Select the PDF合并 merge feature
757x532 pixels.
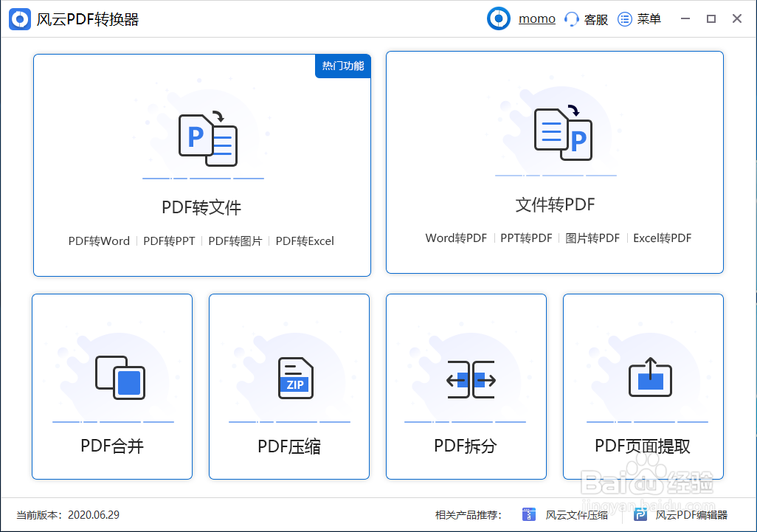pyautogui.click(x=111, y=386)
